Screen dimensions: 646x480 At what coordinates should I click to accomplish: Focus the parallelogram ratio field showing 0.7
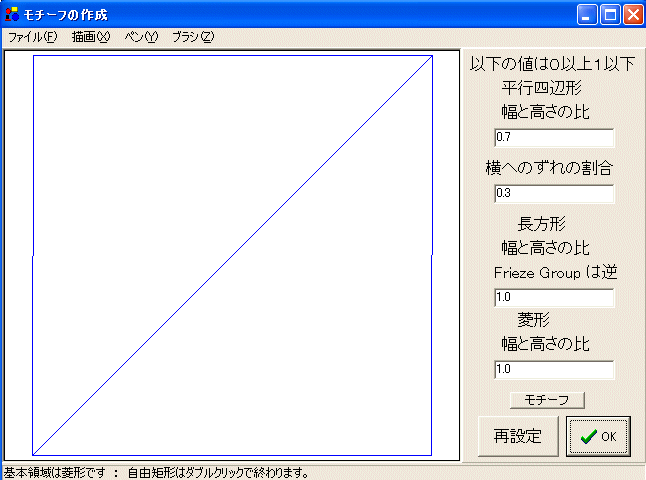pyautogui.click(x=554, y=137)
